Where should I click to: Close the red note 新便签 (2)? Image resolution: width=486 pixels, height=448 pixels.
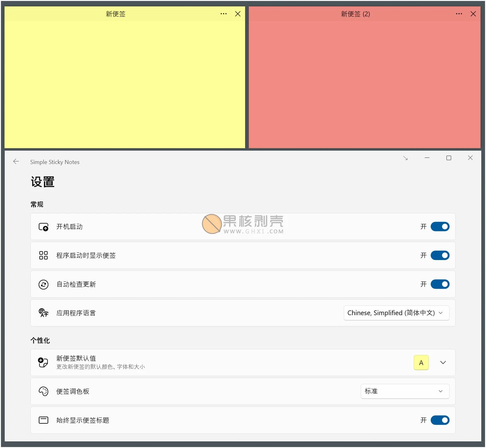[473, 14]
